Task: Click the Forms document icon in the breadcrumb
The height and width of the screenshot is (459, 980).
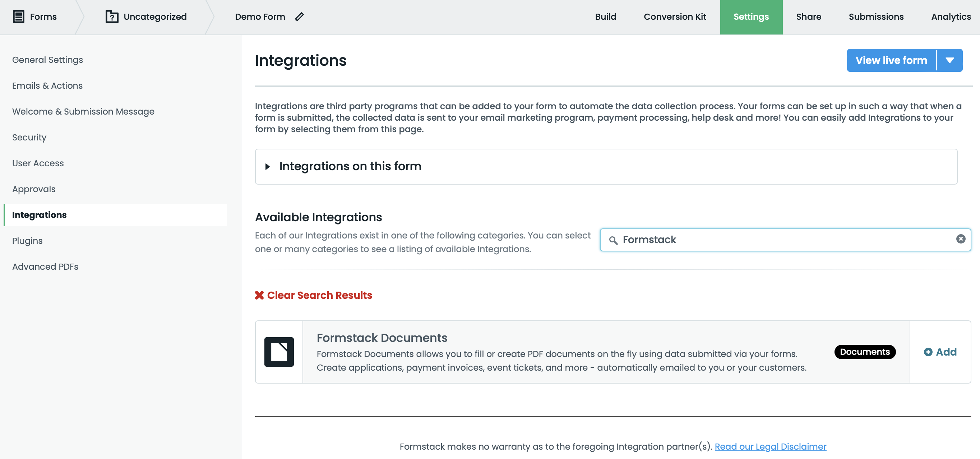Action: pyautogui.click(x=18, y=17)
